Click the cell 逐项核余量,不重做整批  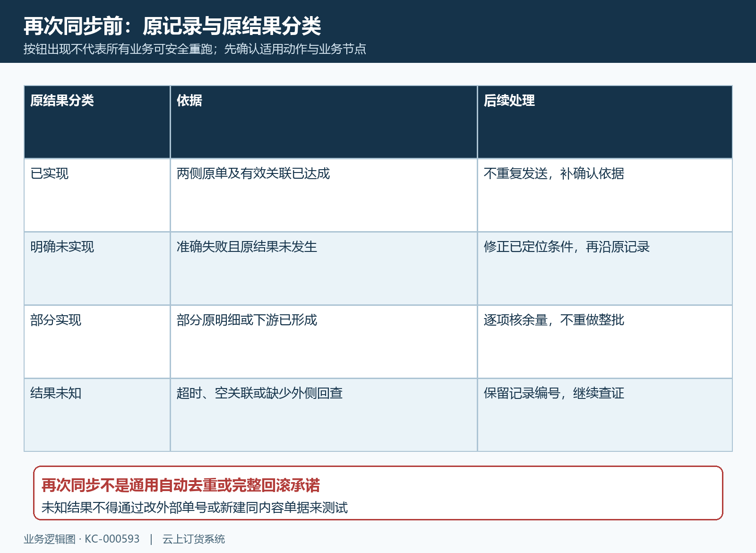click(x=605, y=342)
